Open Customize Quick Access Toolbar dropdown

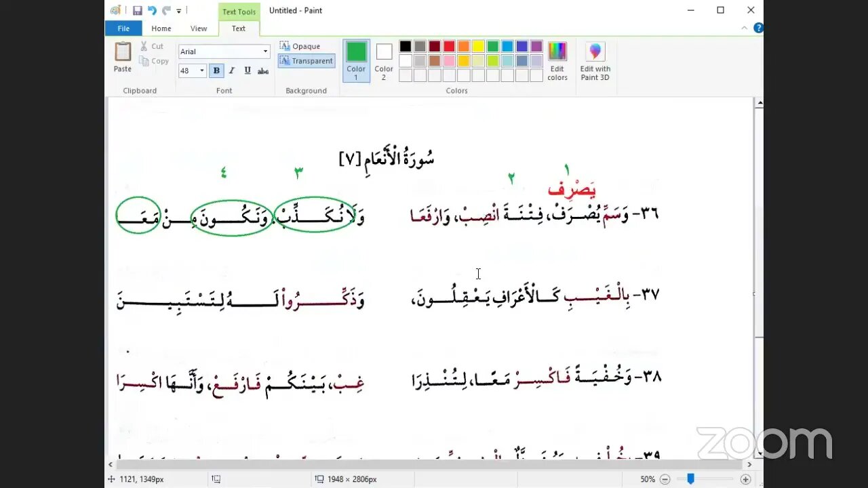point(179,11)
